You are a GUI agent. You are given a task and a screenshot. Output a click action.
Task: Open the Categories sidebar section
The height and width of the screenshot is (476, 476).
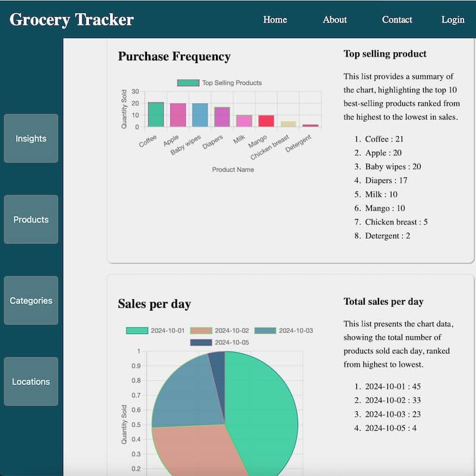31,300
